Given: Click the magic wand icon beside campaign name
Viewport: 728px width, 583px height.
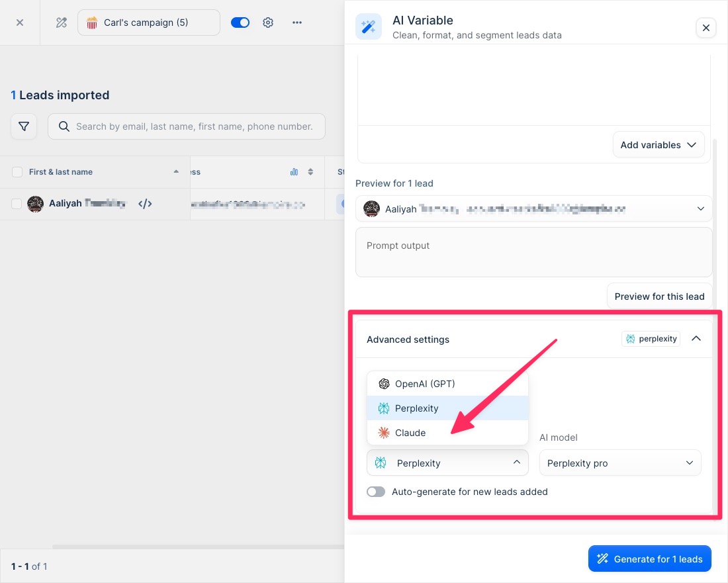Looking at the screenshot, I should [x=62, y=22].
